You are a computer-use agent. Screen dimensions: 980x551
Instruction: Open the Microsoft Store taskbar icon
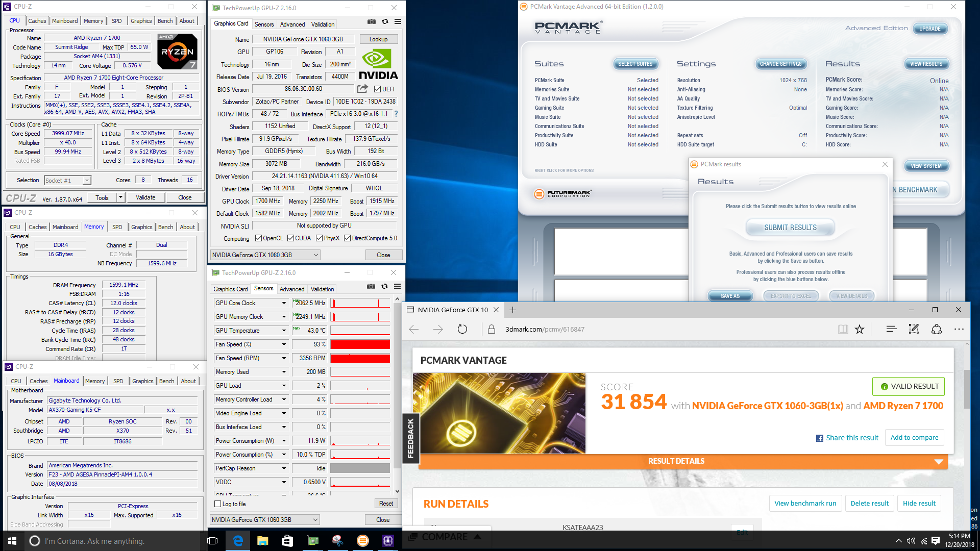pos(288,541)
